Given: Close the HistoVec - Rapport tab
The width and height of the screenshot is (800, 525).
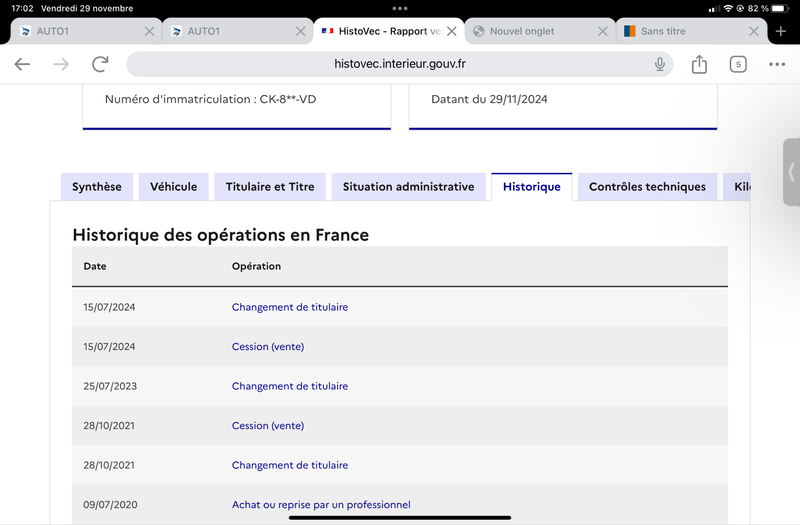Looking at the screenshot, I should [452, 31].
